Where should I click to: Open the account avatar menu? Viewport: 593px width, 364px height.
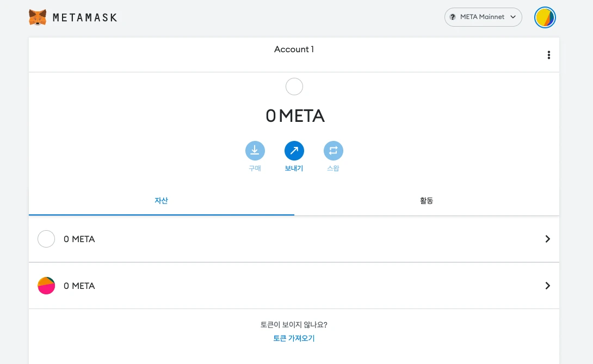[x=545, y=17]
